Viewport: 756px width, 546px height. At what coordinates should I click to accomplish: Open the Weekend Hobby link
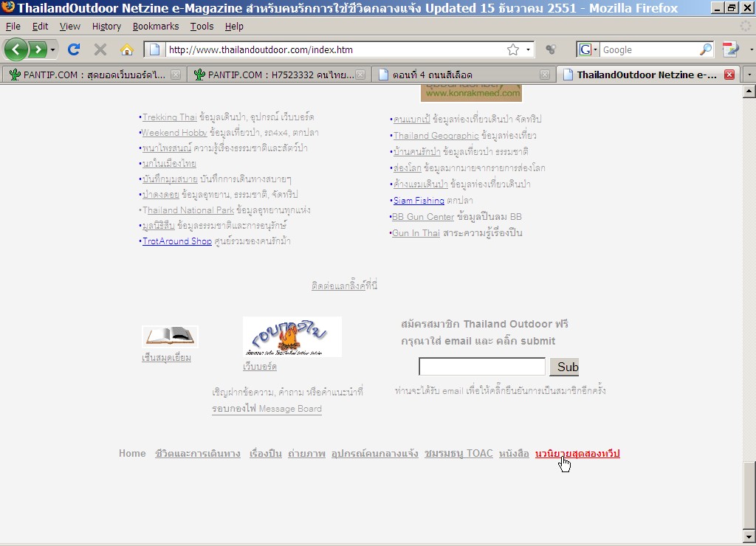point(174,133)
